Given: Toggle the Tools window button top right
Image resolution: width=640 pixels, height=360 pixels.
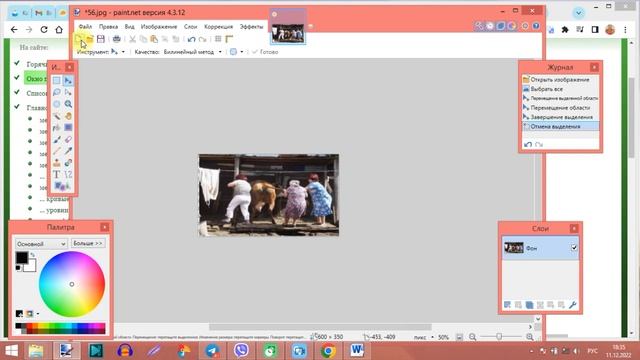Looking at the screenshot, I should click(x=479, y=26).
